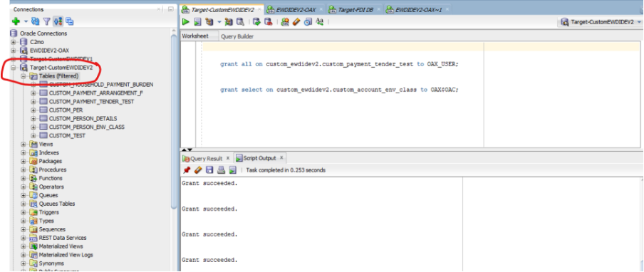The image size is (644, 272).
Task: Select the REST Data Services node
Action: coord(63,238)
